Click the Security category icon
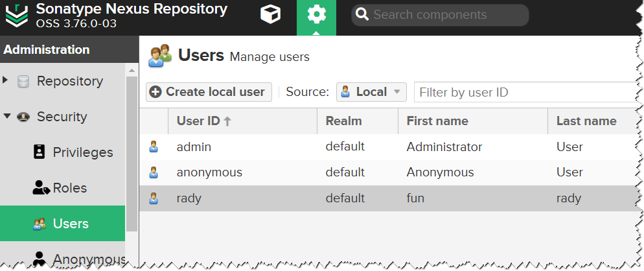Viewport: 644px width, 271px height. [23, 117]
